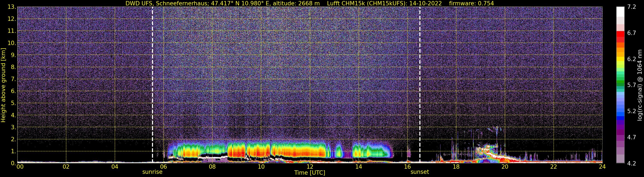The width and height of the screenshot is (644, 177).
Task: Click the '6.' height axis tick label
Action: pyautogui.click(x=13, y=91)
